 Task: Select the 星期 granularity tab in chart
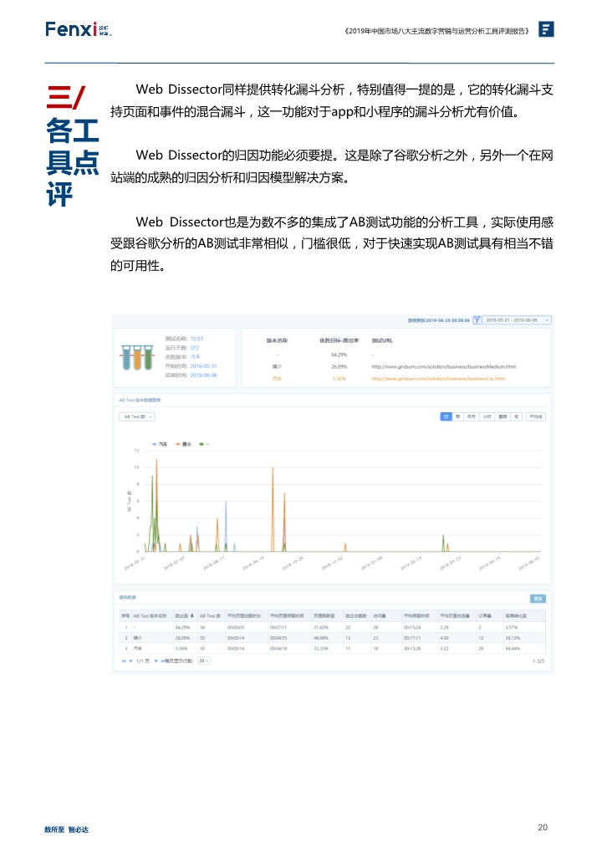click(x=503, y=416)
